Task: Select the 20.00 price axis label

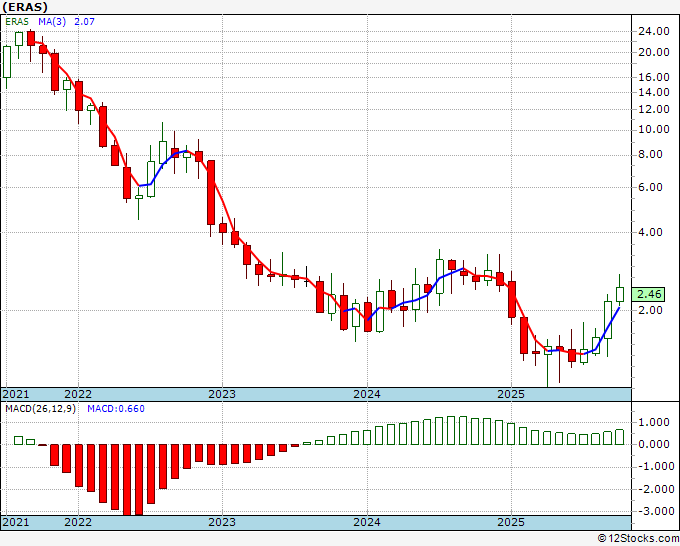Action: 654,52
